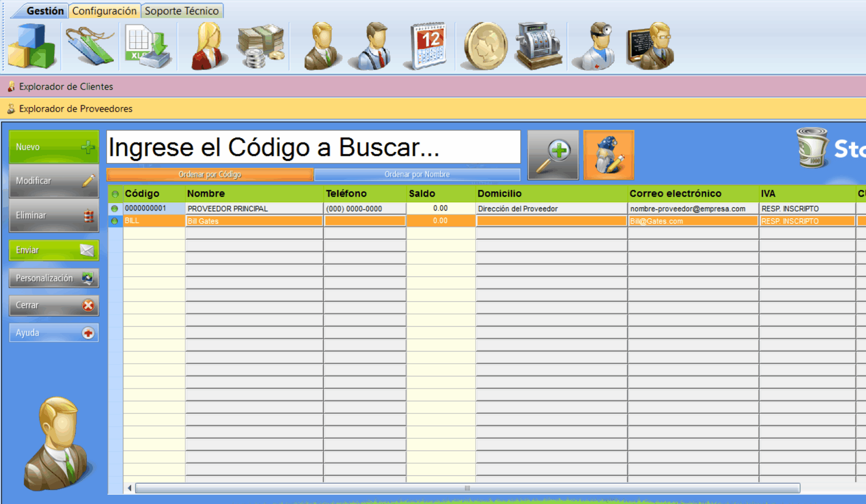The width and height of the screenshot is (866, 504).
Task: Click the price tags icon
Action: tap(90, 46)
